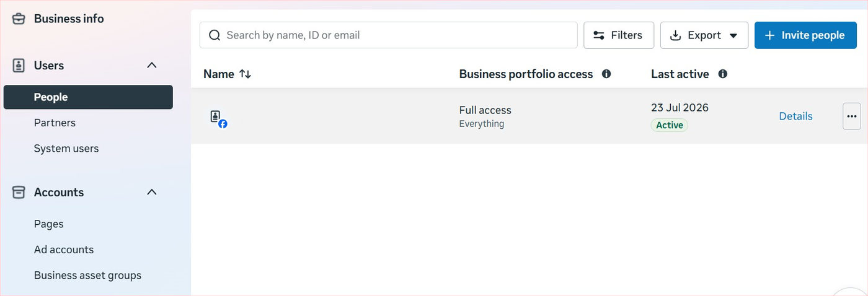Click info icon beside Business portfolio access
The width and height of the screenshot is (868, 296).
606,74
